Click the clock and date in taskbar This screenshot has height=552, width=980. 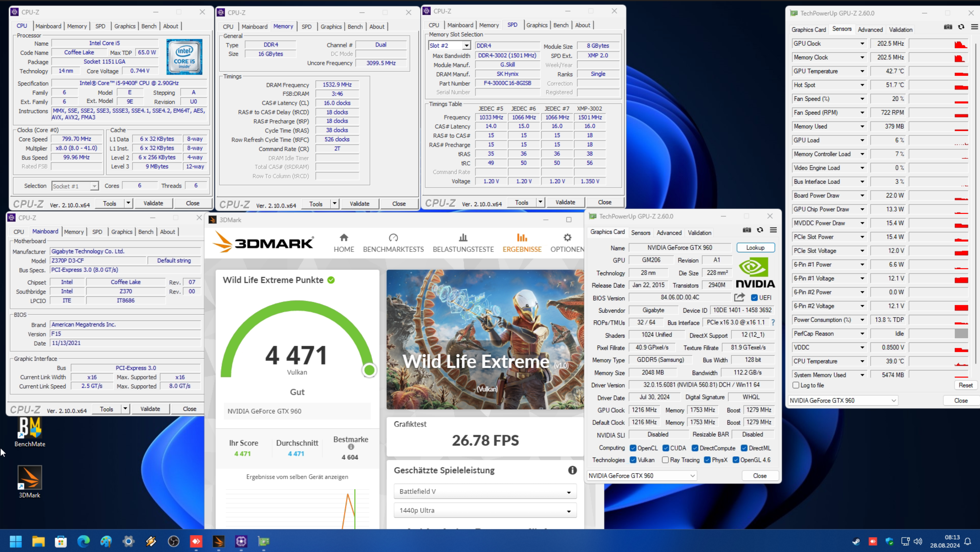click(x=945, y=541)
